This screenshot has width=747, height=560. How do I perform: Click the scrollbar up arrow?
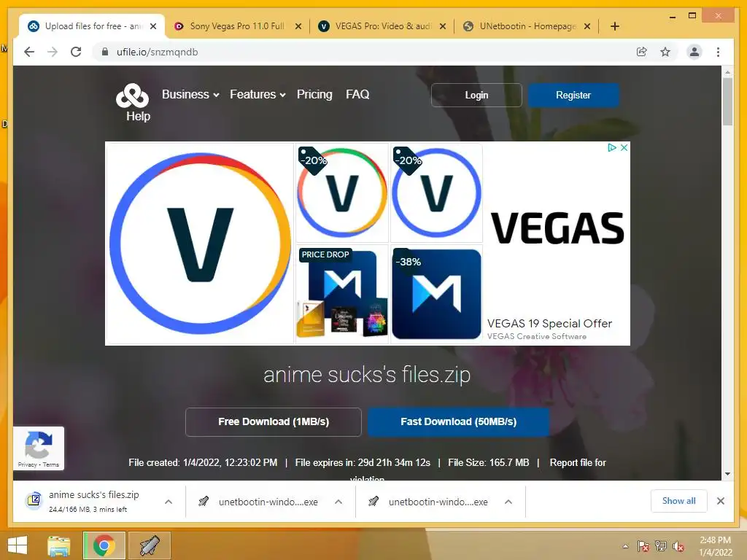pos(727,72)
